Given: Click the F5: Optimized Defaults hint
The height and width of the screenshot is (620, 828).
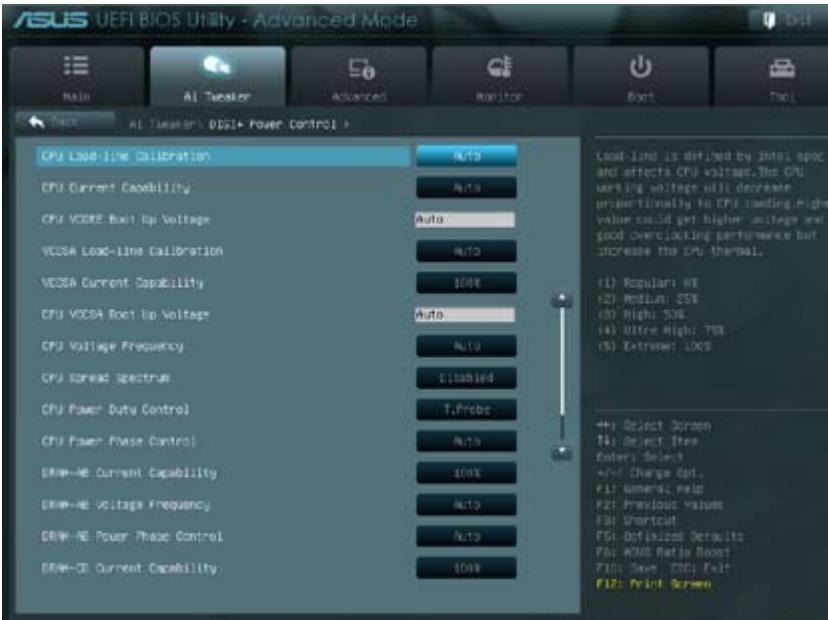Looking at the screenshot, I should click(670, 536).
